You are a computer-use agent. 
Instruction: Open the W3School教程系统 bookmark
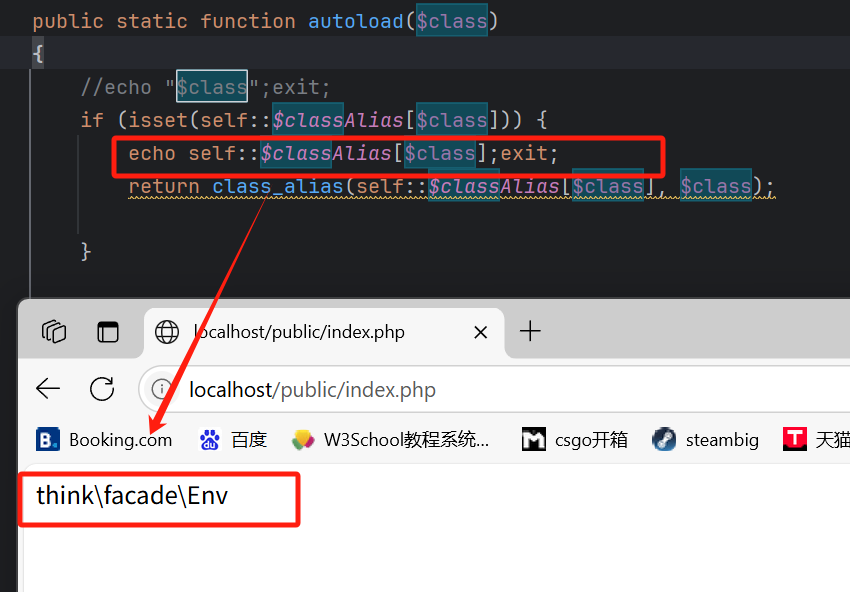coord(390,440)
